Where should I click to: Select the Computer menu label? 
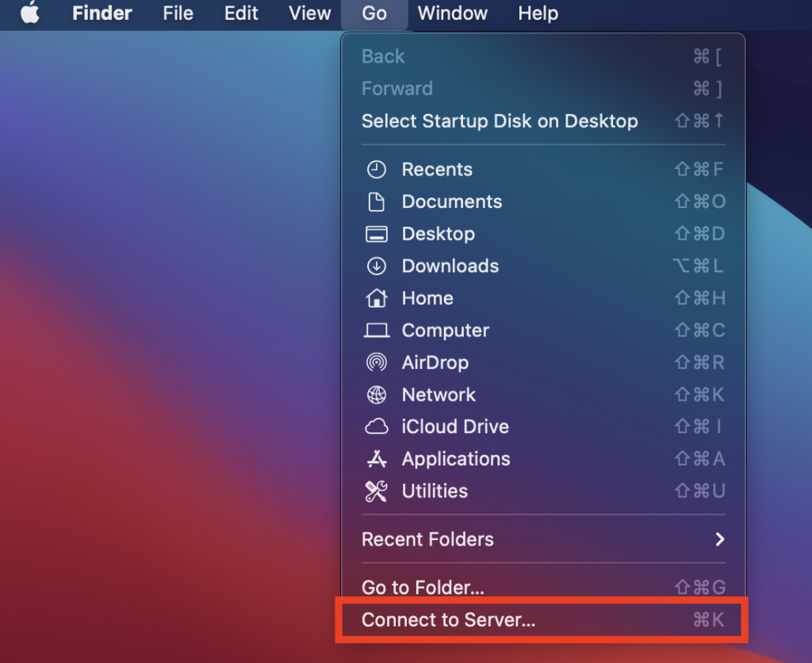[446, 331]
